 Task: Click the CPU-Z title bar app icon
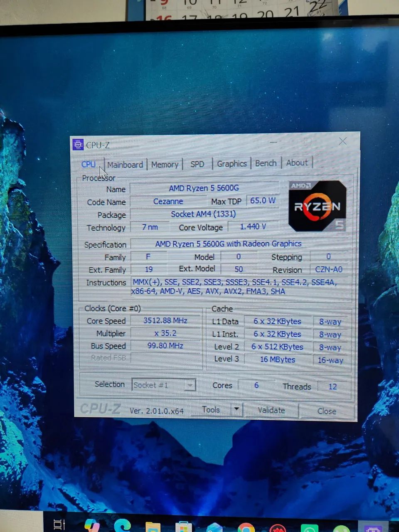[78, 145]
